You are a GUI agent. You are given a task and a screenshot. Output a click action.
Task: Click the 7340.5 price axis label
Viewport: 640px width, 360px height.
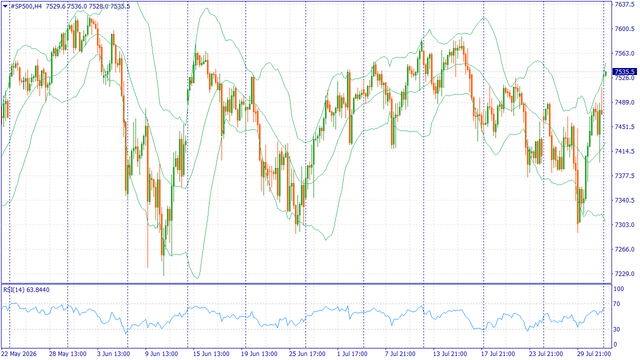(624, 200)
